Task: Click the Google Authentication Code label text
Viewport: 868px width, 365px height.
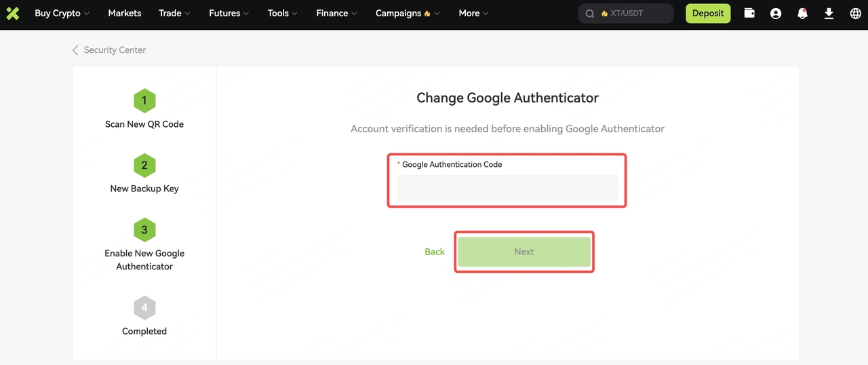Action: (452, 164)
